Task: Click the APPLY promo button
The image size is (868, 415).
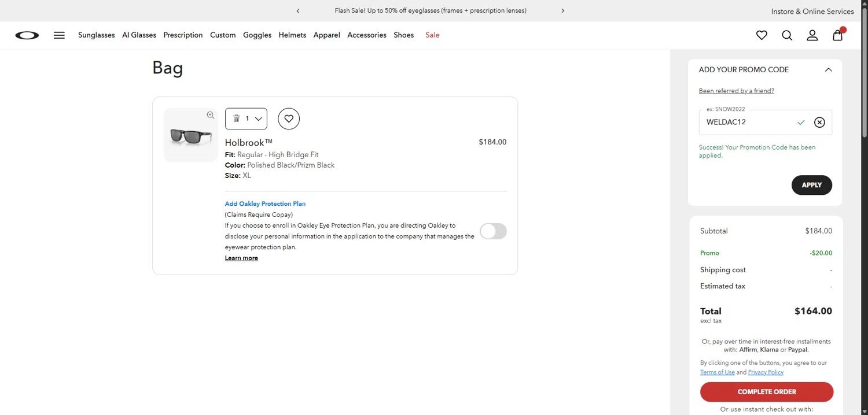Action: coord(812,185)
